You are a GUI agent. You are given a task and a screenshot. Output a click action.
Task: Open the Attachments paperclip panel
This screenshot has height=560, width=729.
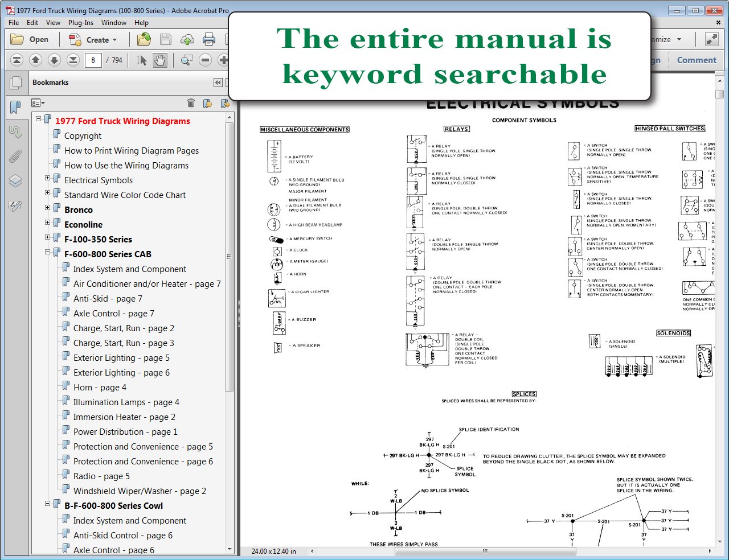pos(15,157)
